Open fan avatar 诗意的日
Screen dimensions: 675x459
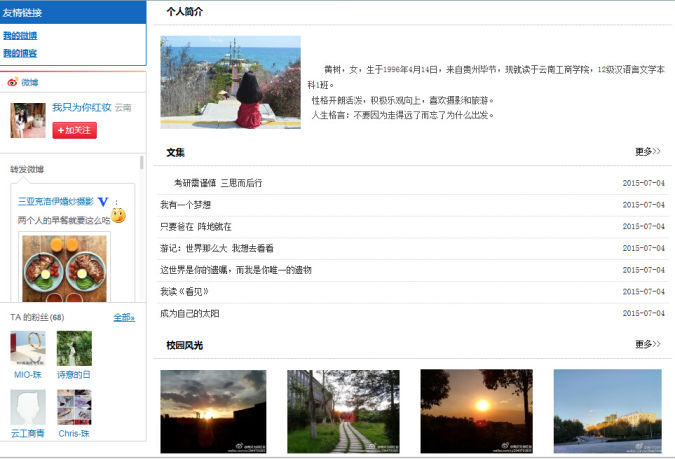point(74,349)
